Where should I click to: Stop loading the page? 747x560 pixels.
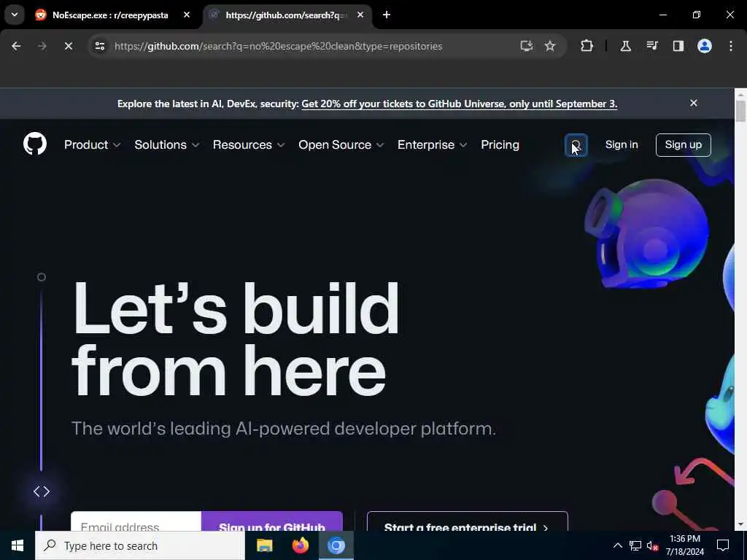(68, 46)
